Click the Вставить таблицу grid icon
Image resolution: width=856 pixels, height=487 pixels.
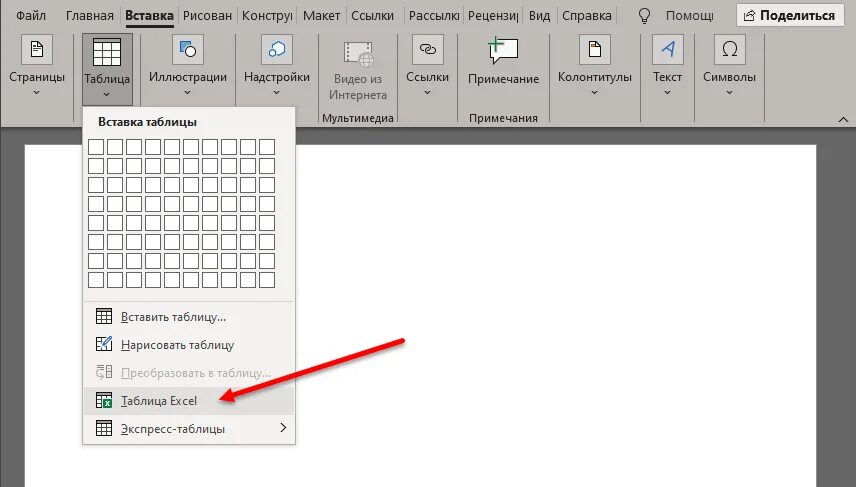point(104,316)
